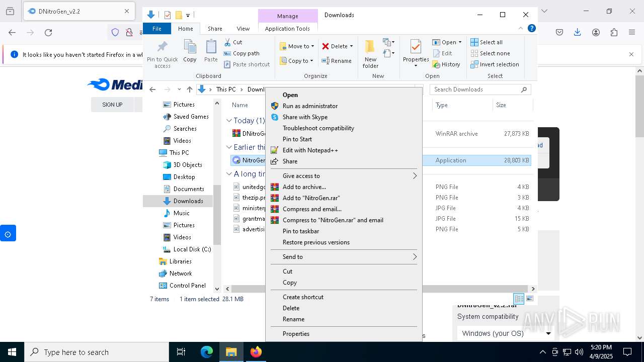Click Copy path in ribbon
Screen dimensions: 644x362
(x=242, y=53)
